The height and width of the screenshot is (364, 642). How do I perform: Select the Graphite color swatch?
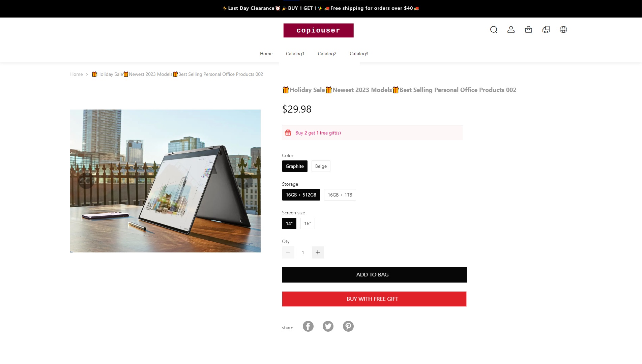tap(295, 166)
